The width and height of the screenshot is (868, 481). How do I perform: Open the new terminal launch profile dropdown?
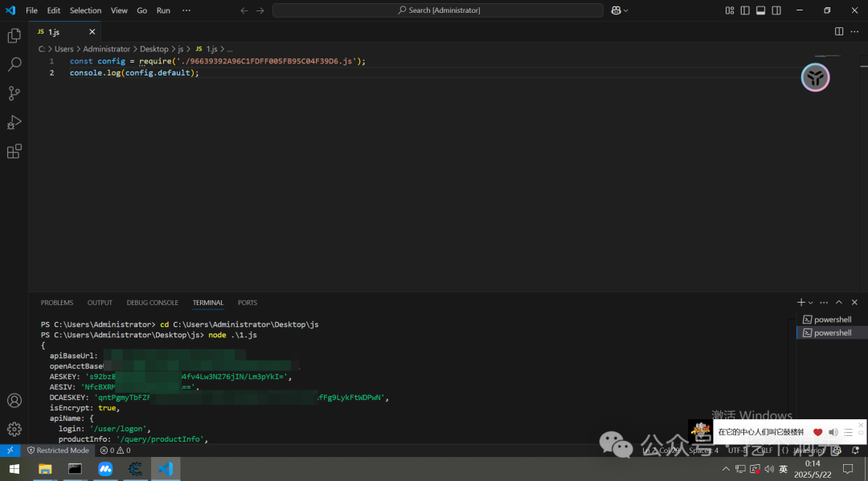810,303
